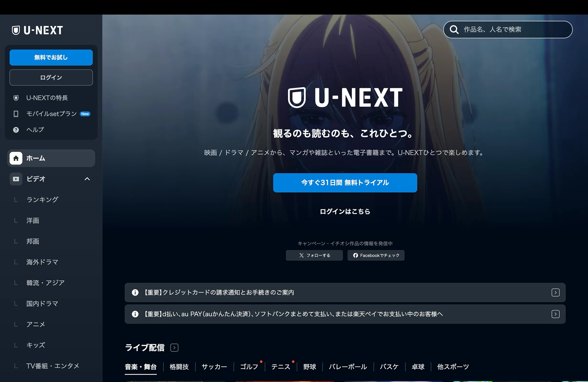Collapse the ビデオ section chevron
This screenshot has width=588, height=382.
click(87, 179)
